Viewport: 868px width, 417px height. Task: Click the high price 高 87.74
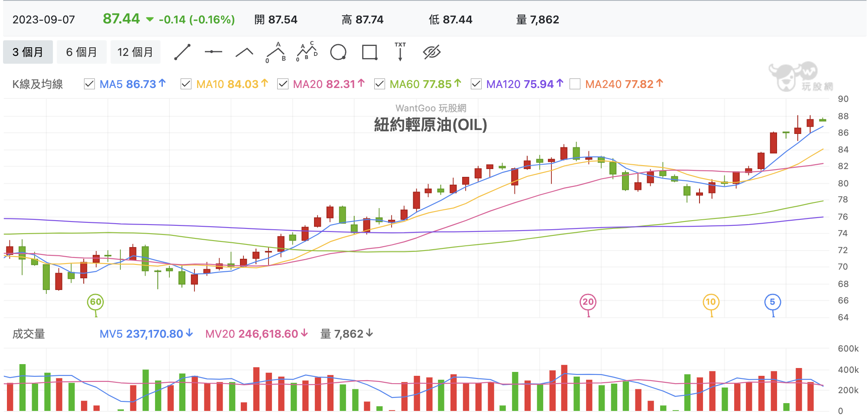coord(363,20)
